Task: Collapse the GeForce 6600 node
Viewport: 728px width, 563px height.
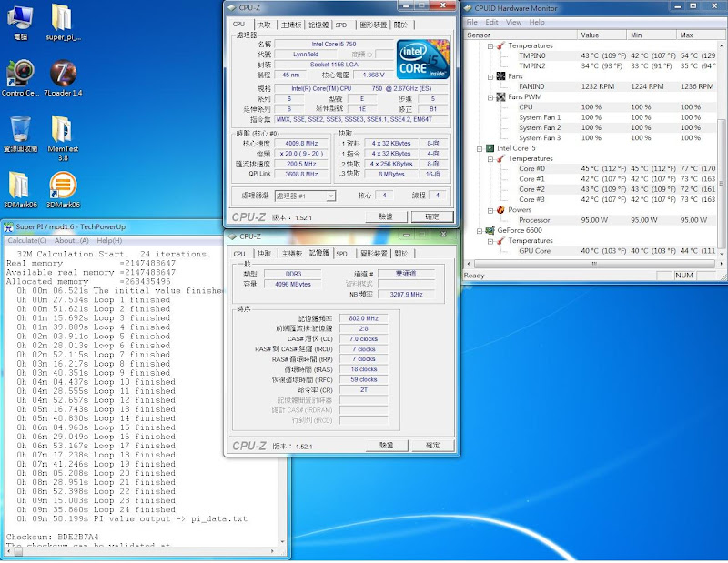Action: click(x=480, y=231)
